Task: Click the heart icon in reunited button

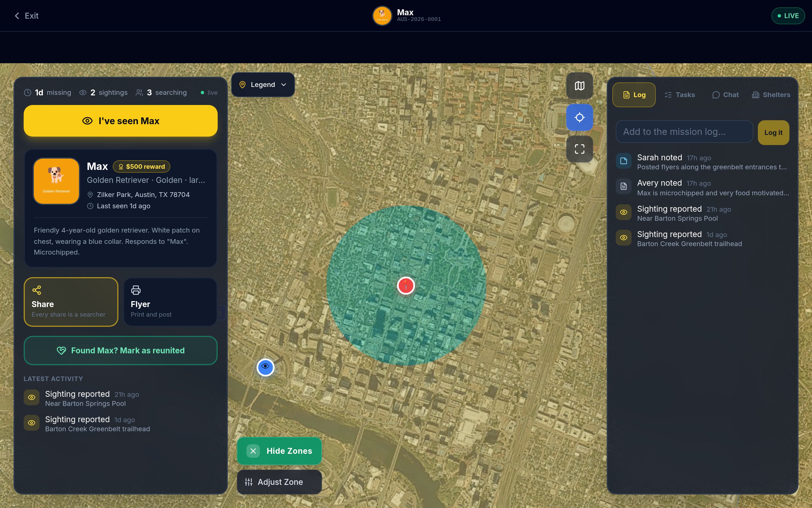Action: [x=61, y=351]
